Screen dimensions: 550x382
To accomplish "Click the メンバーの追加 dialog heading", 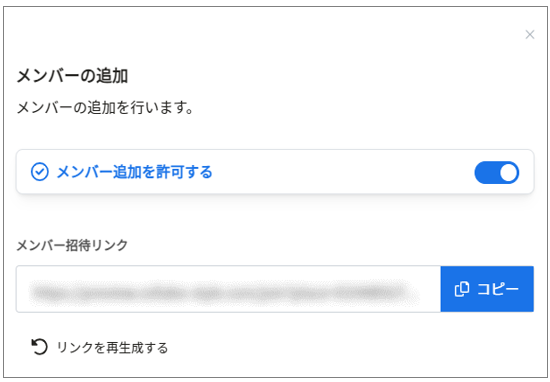I will (72, 76).
